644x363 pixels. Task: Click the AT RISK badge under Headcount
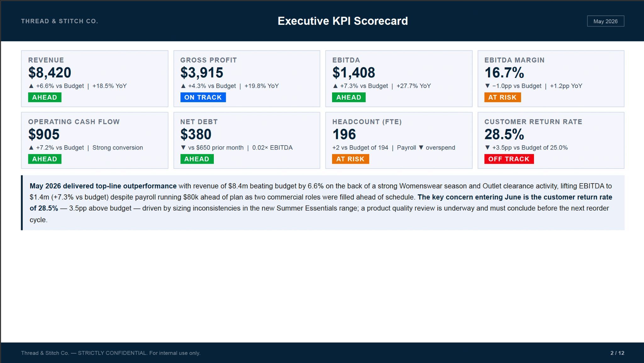[350, 159]
